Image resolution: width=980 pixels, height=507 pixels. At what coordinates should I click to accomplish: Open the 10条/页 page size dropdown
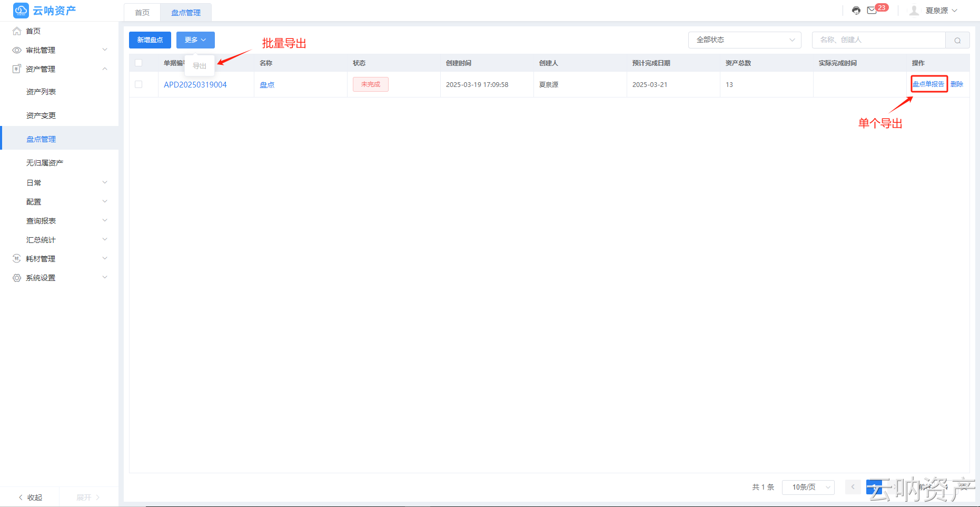click(x=808, y=487)
